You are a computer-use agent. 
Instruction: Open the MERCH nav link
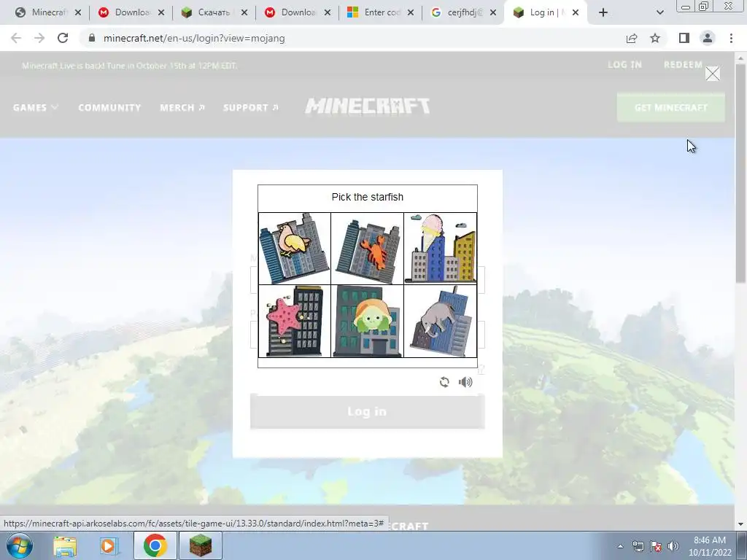[x=182, y=108]
